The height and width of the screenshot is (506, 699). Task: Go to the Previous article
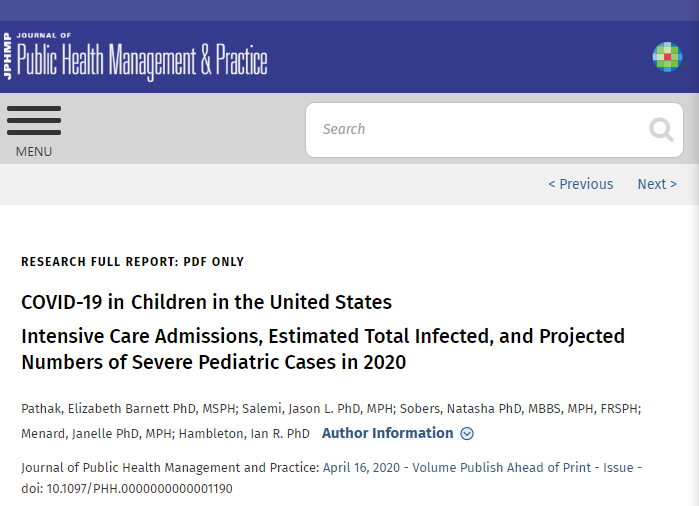tap(580, 184)
